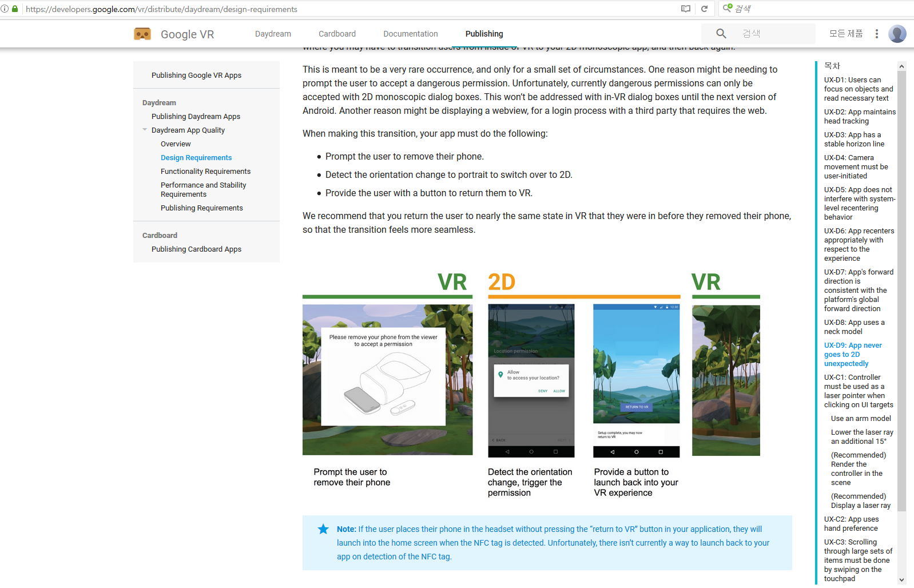This screenshot has width=914, height=588.
Task: Open the Documentation tab
Action: click(411, 34)
